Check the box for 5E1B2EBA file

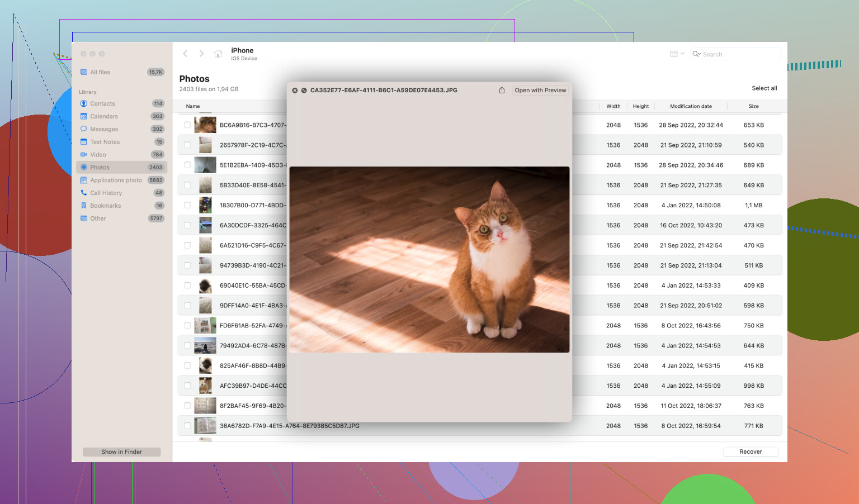pyautogui.click(x=187, y=165)
